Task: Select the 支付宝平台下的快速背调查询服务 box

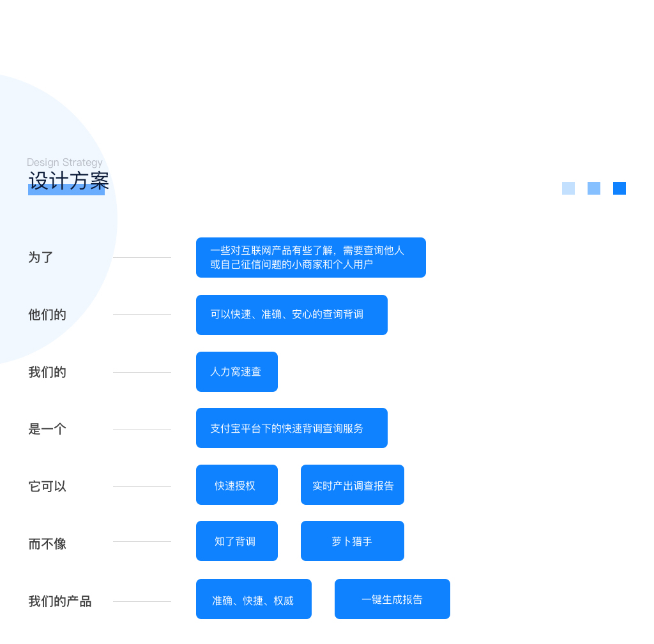Action: [291, 428]
